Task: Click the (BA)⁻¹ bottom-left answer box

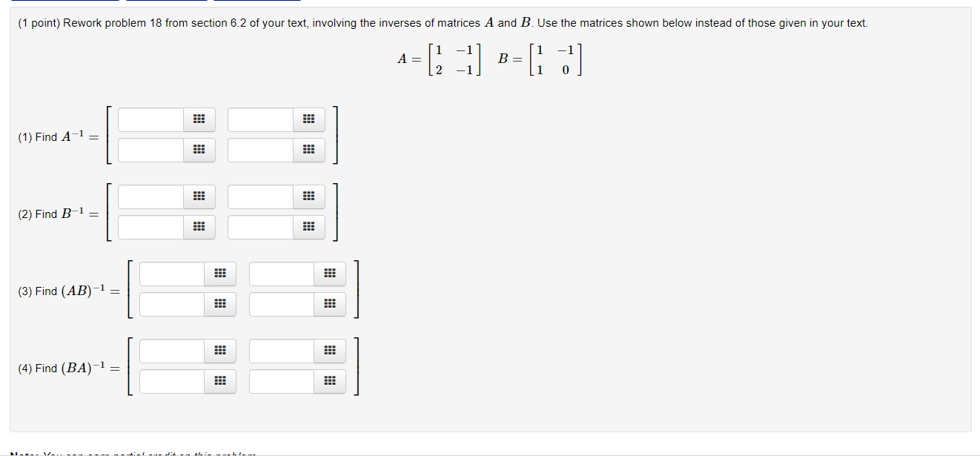Action: pyautogui.click(x=170, y=381)
